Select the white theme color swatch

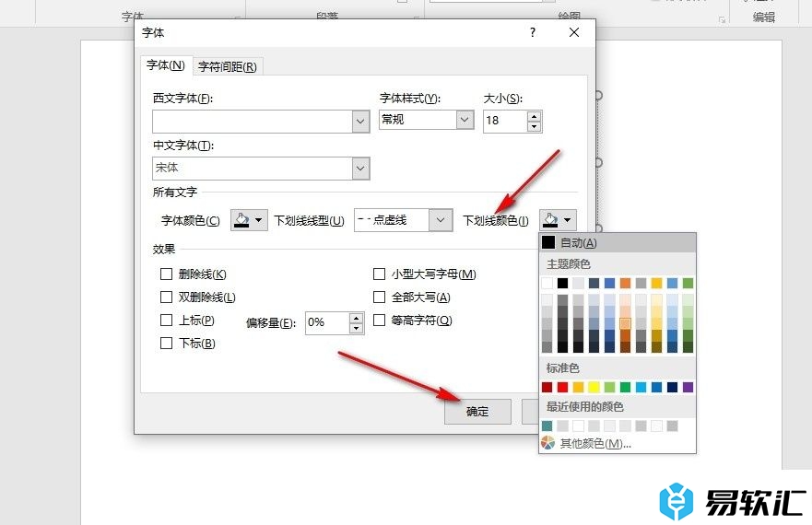click(x=547, y=283)
